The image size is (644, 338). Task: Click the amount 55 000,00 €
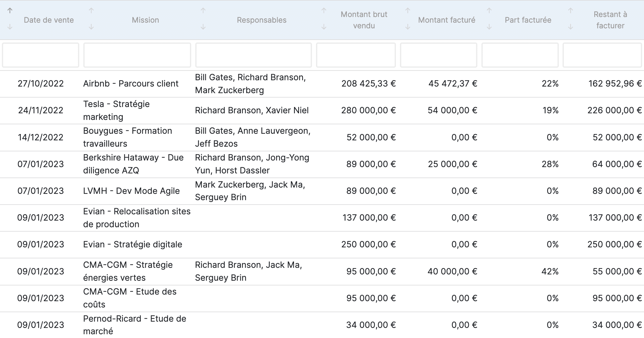[x=617, y=271]
